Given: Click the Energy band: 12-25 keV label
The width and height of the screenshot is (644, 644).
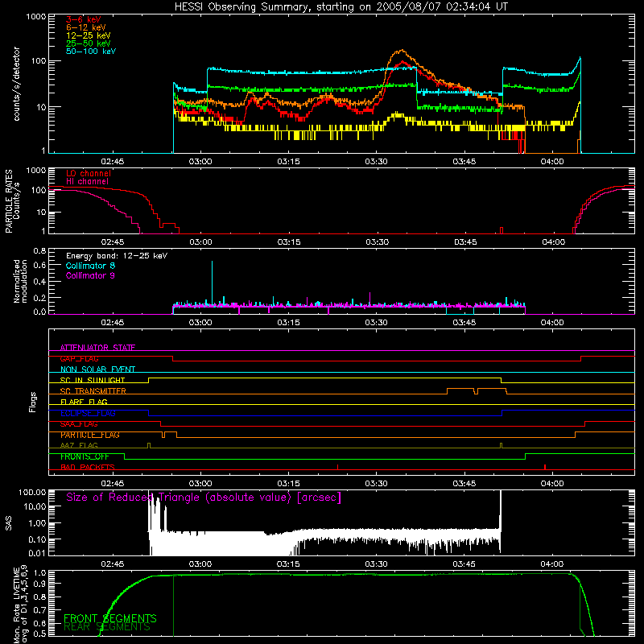Looking at the screenshot, I should 117,256.
